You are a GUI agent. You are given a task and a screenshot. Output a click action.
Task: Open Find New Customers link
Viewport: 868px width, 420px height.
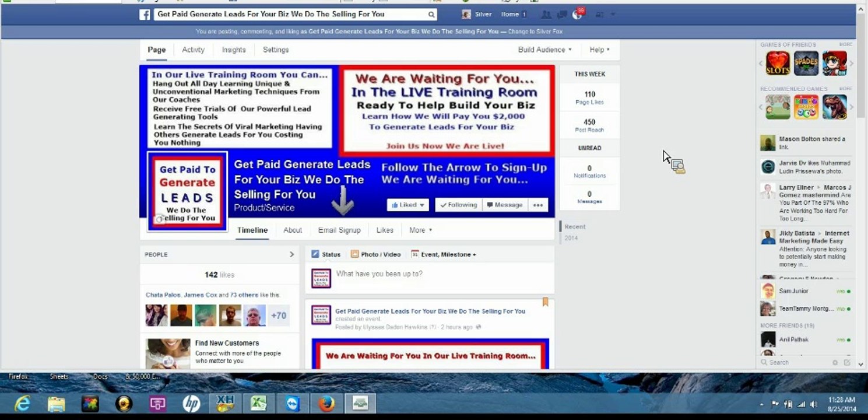coord(227,343)
